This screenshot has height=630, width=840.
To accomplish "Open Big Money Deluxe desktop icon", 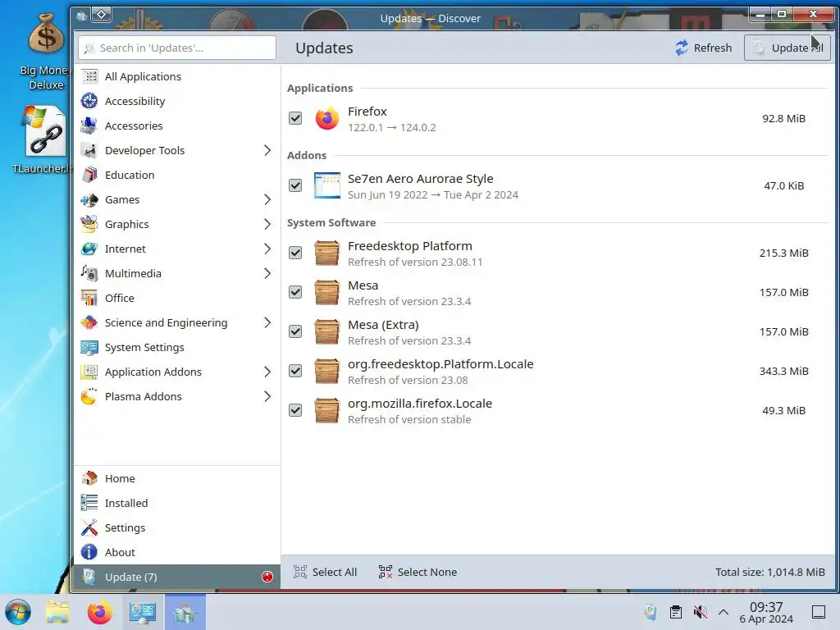I will [x=46, y=52].
